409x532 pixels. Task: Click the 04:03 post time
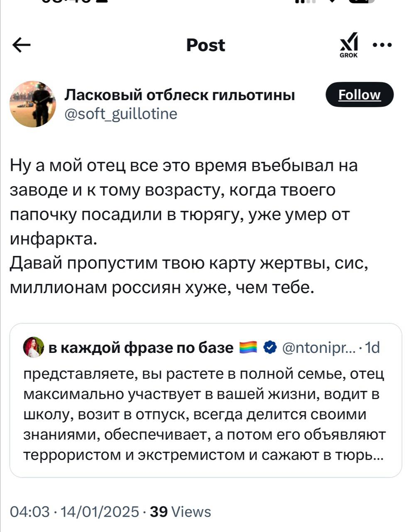tap(29, 512)
